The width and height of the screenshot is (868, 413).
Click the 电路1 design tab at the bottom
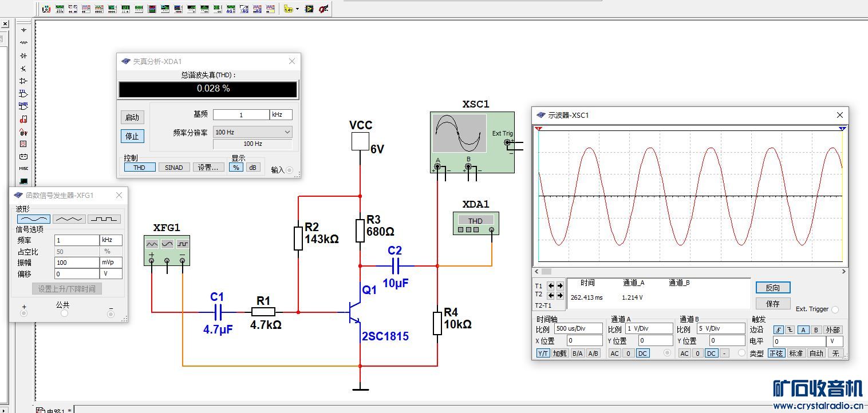point(55,410)
